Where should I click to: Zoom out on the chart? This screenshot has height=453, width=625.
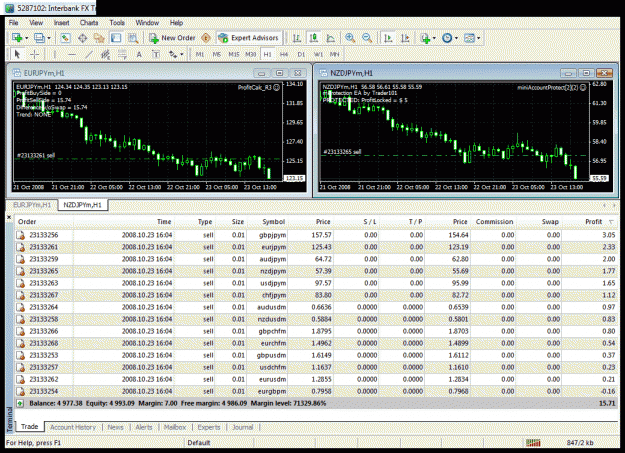click(x=367, y=38)
